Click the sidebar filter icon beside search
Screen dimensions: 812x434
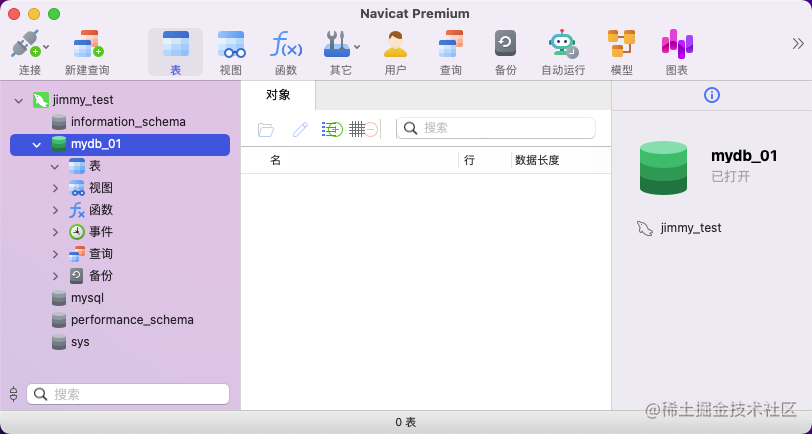click(14, 394)
